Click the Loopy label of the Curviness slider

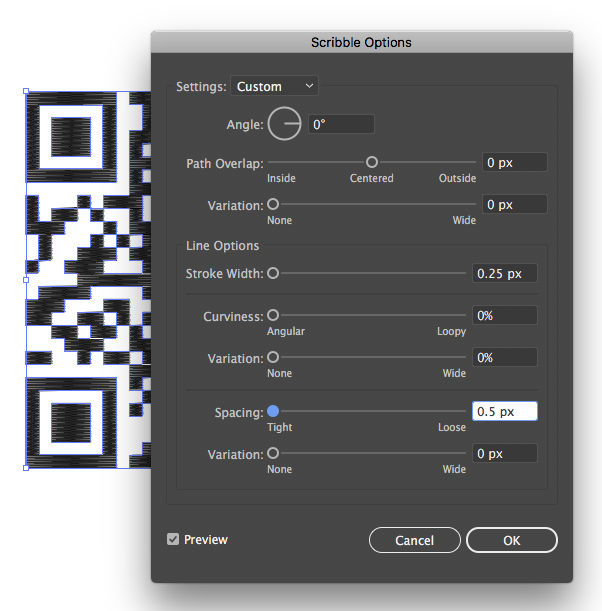(x=451, y=332)
